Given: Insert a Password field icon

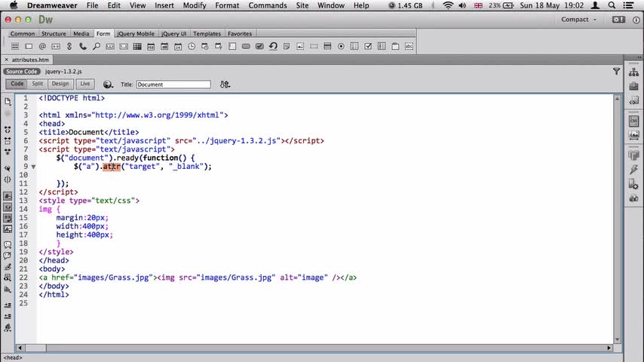Looking at the screenshot, I should [x=56, y=47].
